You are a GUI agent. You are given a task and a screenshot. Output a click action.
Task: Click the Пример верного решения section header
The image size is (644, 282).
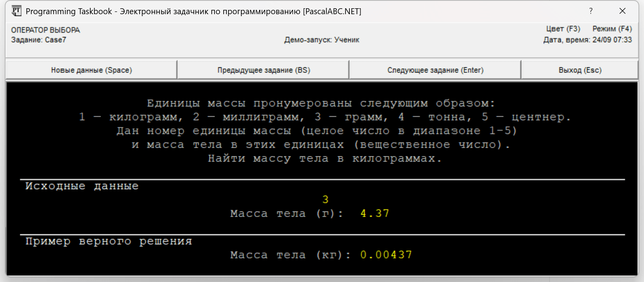(x=108, y=241)
